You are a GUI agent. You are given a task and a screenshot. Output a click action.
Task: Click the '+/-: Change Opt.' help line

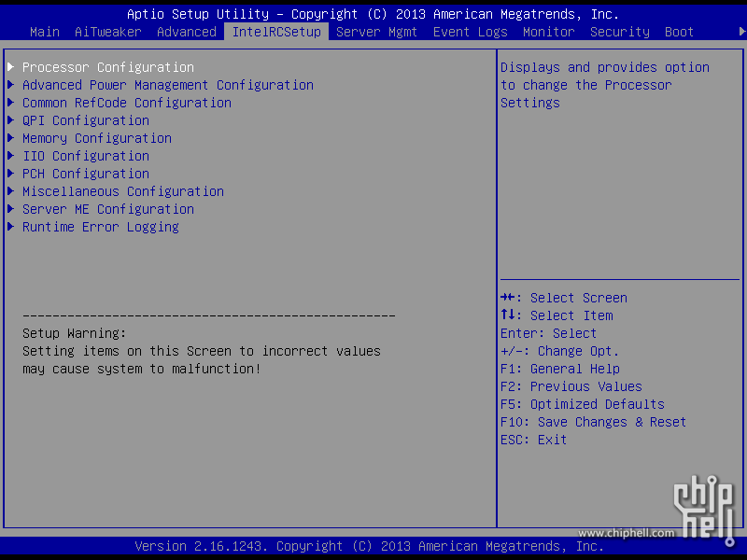[x=559, y=352]
